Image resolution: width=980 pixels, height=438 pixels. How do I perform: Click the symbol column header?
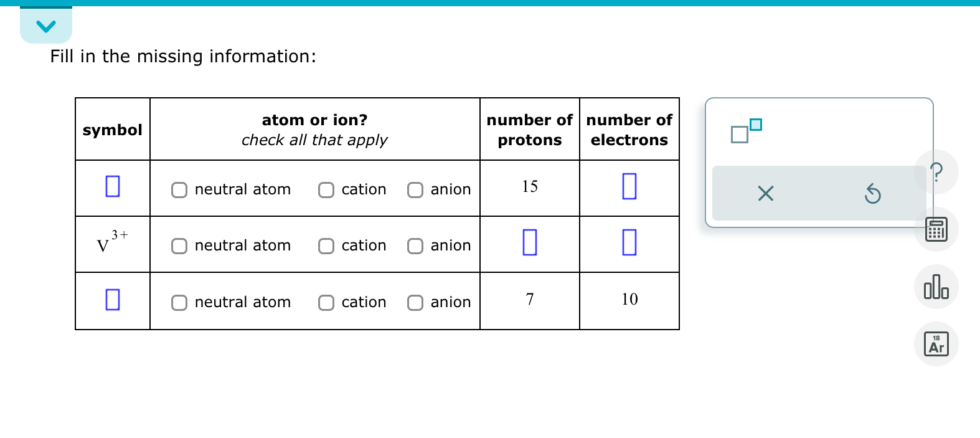112,130
